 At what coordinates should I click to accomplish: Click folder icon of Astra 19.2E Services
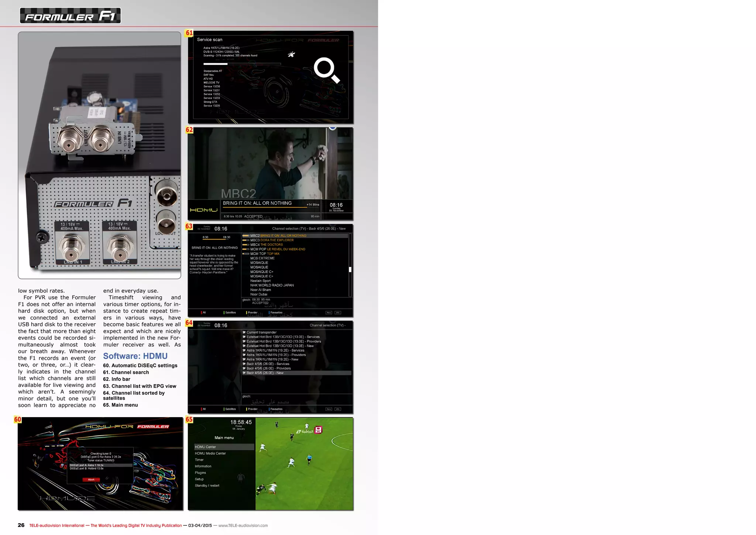pos(244,350)
